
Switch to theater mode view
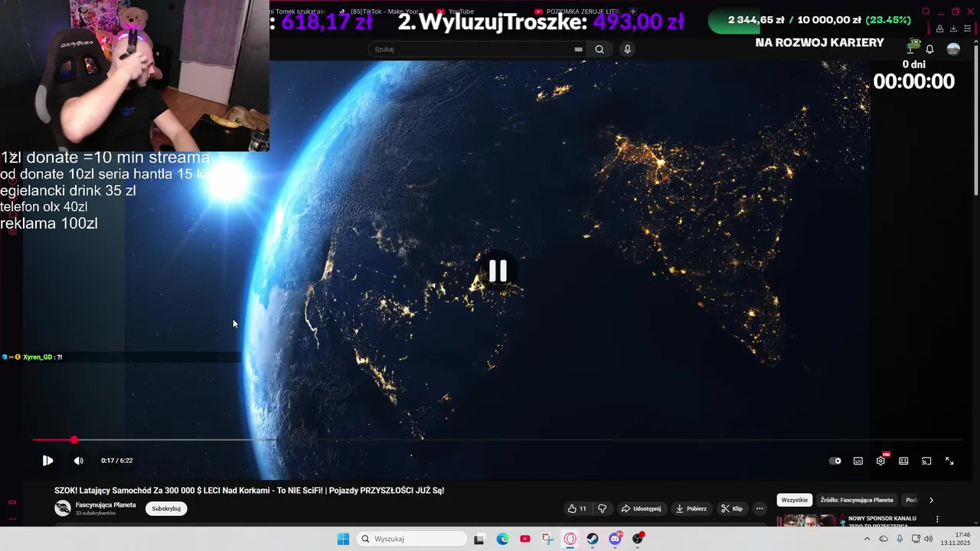pyautogui.click(x=903, y=461)
